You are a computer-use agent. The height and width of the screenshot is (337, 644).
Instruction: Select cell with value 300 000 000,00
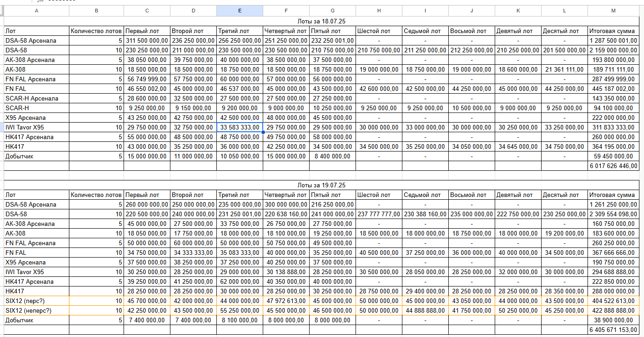pyautogui.click(x=286, y=204)
